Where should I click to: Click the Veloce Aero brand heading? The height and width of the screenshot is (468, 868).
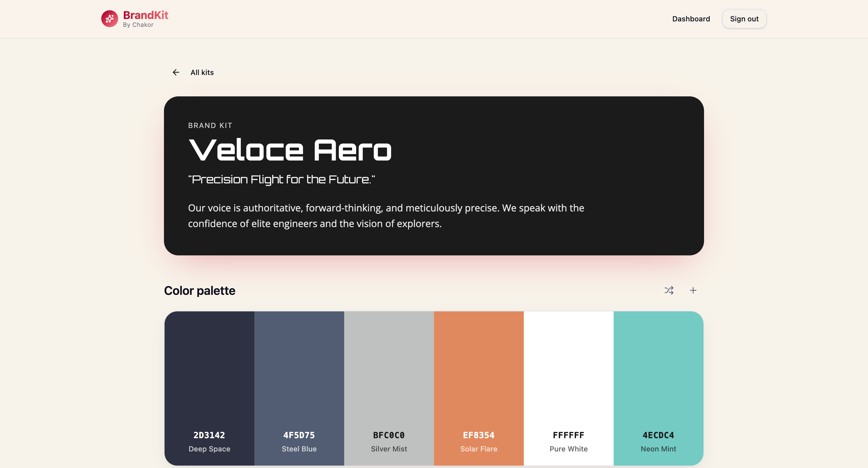tap(290, 150)
